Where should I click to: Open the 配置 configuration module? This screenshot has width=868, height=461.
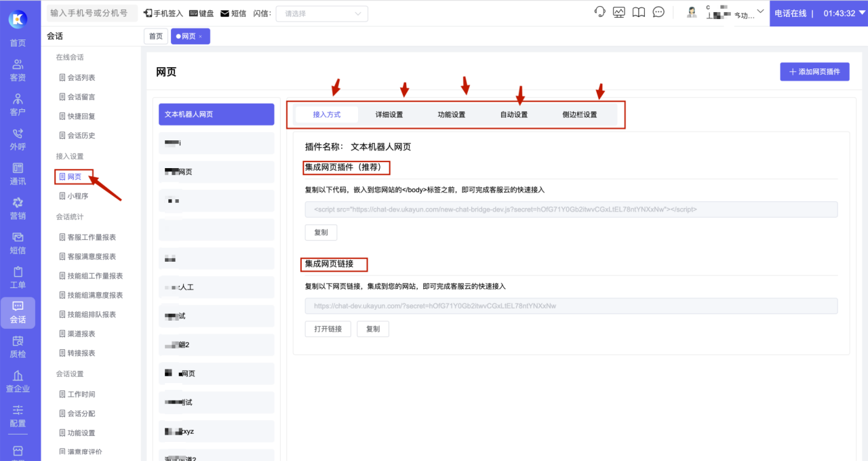pyautogui.click(x=18, y=416)
